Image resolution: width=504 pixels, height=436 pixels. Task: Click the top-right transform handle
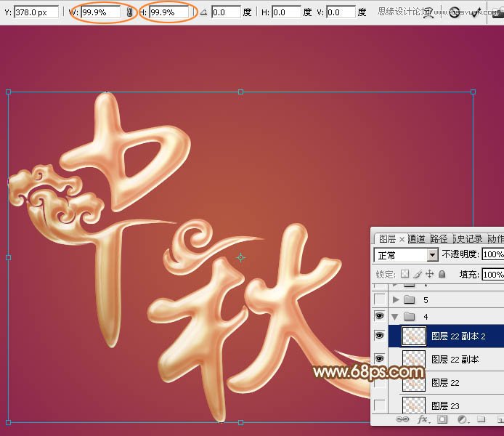pyautogui.click(x=473, y=92)
